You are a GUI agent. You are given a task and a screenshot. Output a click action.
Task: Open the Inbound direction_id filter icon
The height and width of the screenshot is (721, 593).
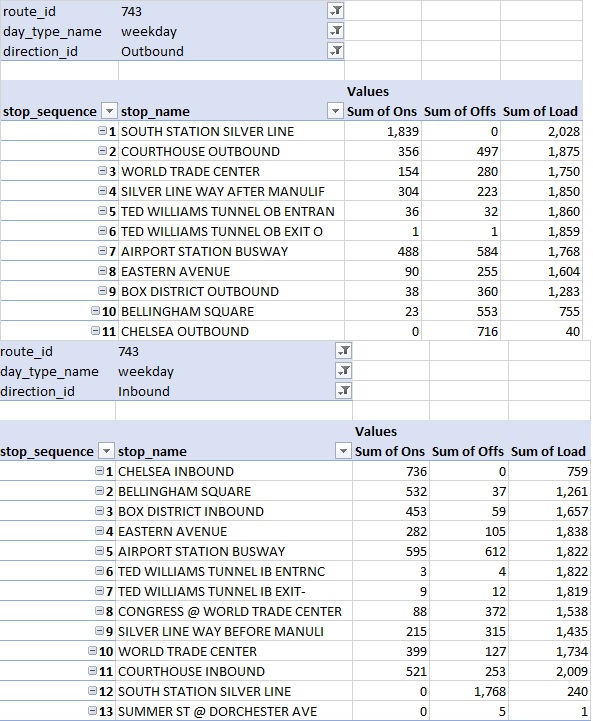pos(343,391)
